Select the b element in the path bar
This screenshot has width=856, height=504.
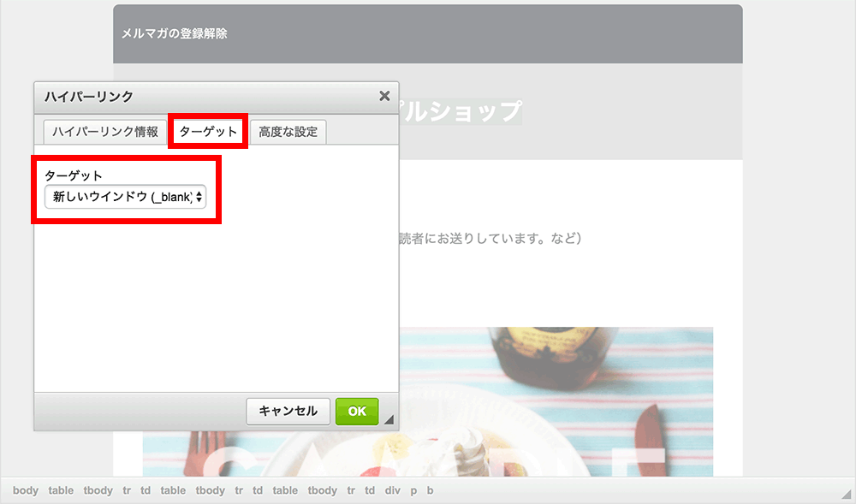pyautogui.click(x=431, y=490)
